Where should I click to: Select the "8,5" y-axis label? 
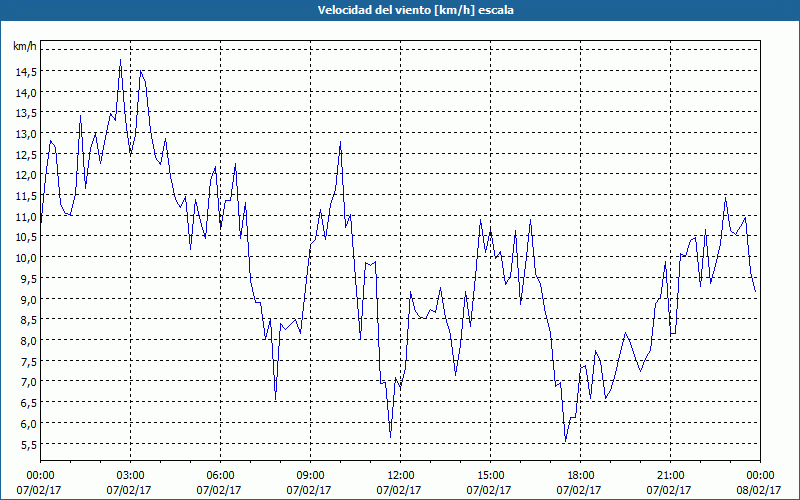pos(28,320)
